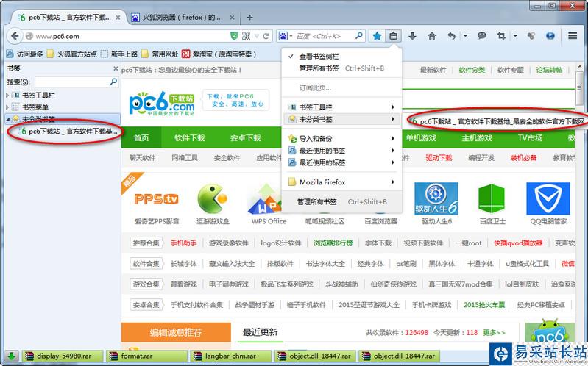588x366 pixels.
Task: Expand the 书签菜单 tree node in sidebar
Action: point(7,107)
